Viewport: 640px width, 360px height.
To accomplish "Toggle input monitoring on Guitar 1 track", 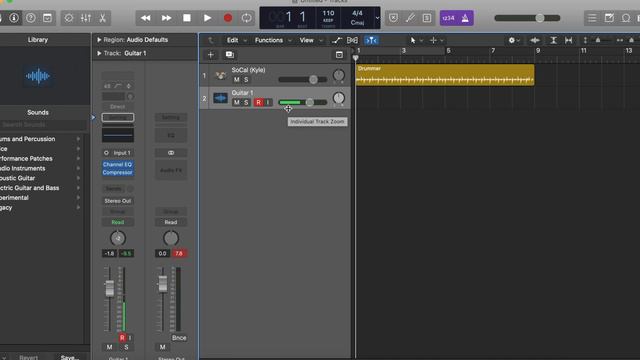I will pyautogui.click(x=268, y=102).
